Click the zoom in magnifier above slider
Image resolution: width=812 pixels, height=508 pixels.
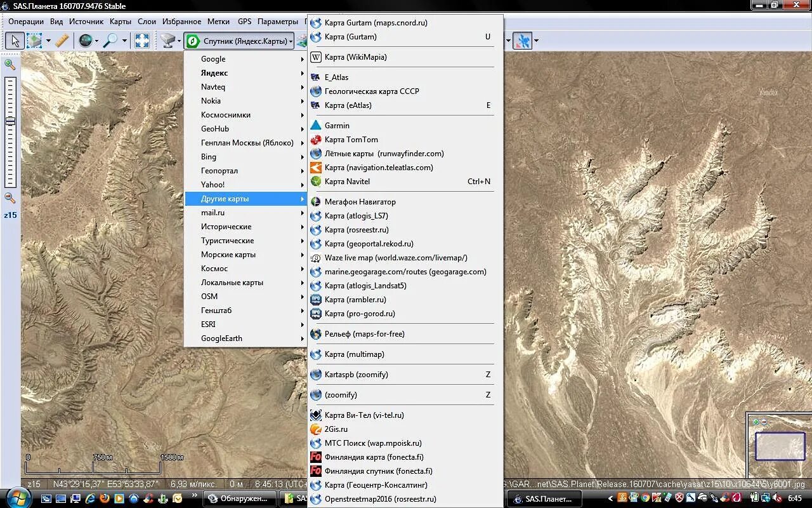[x=10, y=64]
